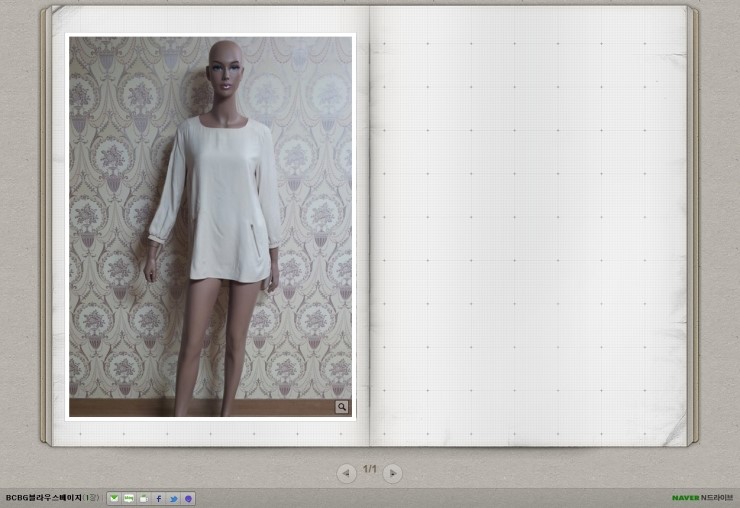Click the 1/1 page indicator
The width and height of the screenshot is (740, 508).
click(x=370, y=469)
